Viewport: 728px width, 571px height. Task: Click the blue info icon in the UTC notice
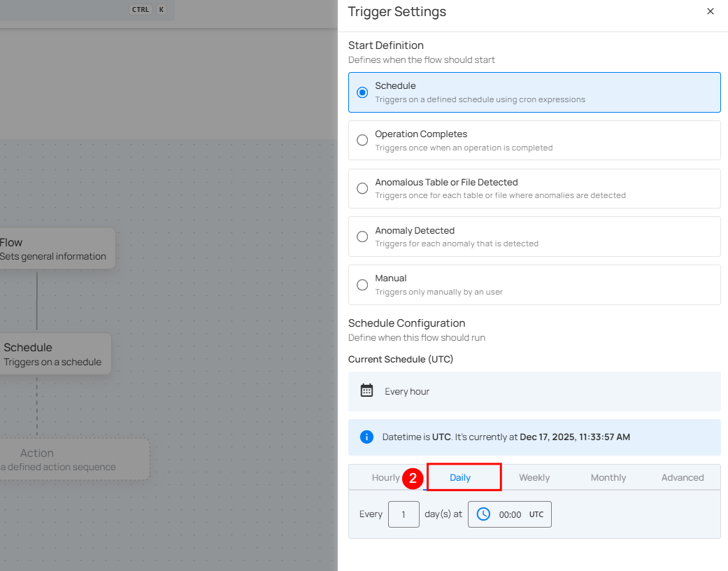[366, 437]
